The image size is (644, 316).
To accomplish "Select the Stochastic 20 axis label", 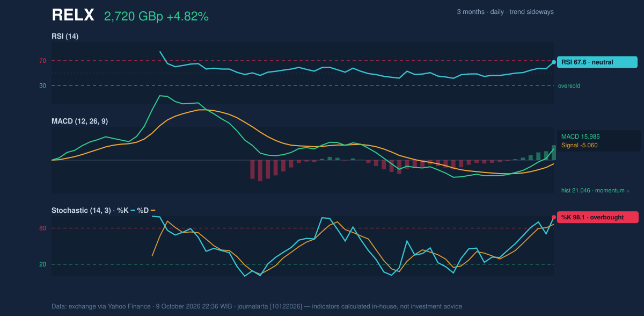I will [x=42, y=264].
